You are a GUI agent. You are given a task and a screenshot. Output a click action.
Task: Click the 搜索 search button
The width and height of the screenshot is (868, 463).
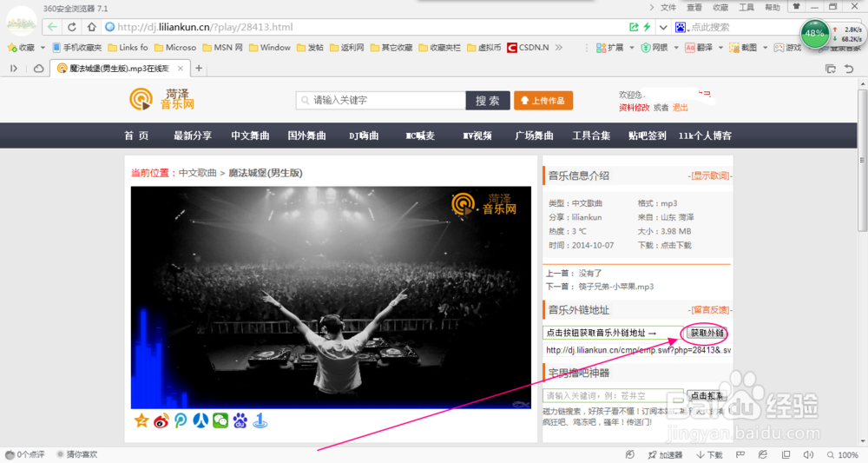(488, 100)
